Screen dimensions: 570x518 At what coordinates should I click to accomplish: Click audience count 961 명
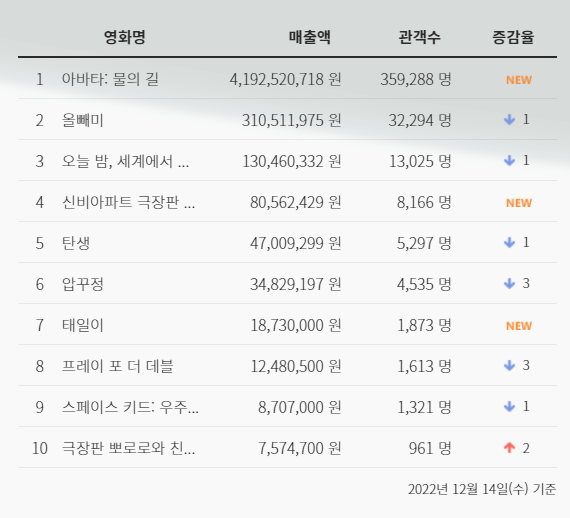coord(430,448)
